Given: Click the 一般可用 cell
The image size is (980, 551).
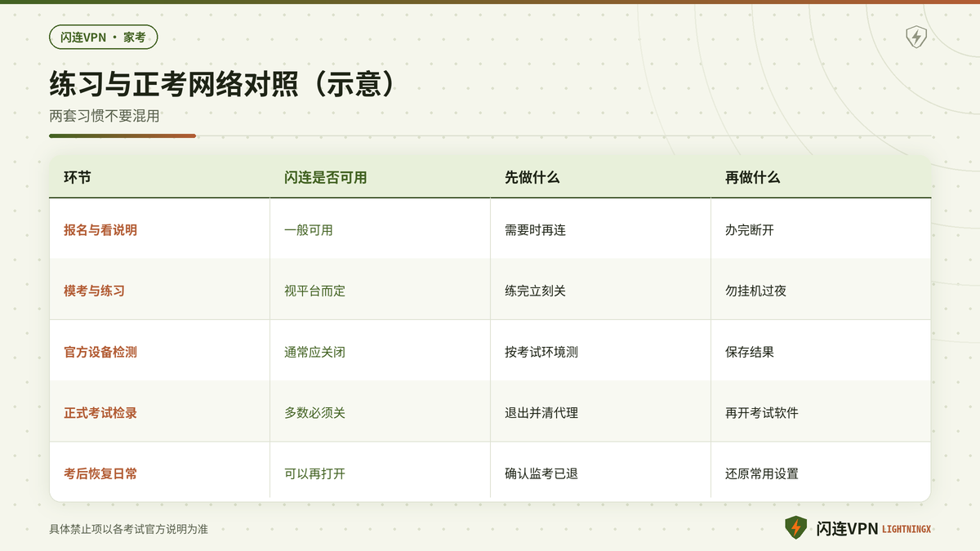Looking at the screenshot, I should (x=309, y=230).
